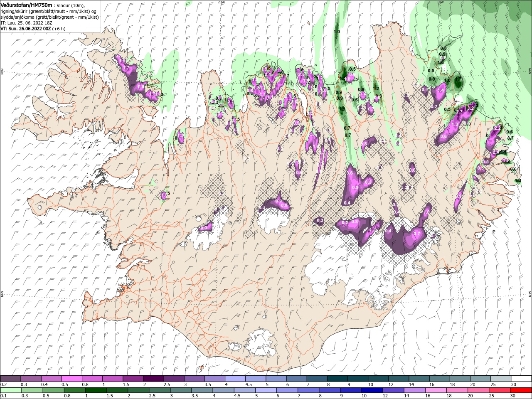The height and width of the screenshot is (399, 532).
Task: Pick the bright red rain swatch at 30
Action: click(521, 390)
